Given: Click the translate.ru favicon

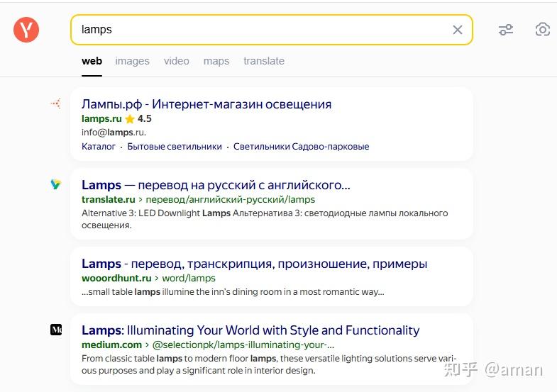Looking at the screenshot, I should click(55, 184).
